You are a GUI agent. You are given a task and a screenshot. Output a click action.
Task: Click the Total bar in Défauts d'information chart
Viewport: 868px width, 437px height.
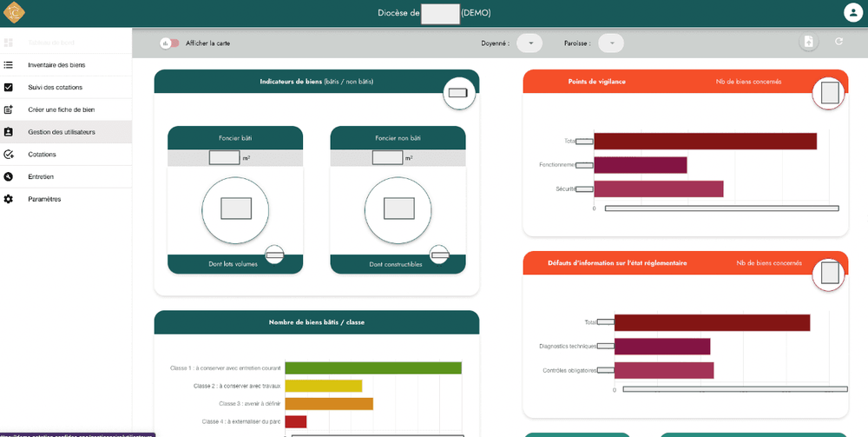click(x=713, y=323)
